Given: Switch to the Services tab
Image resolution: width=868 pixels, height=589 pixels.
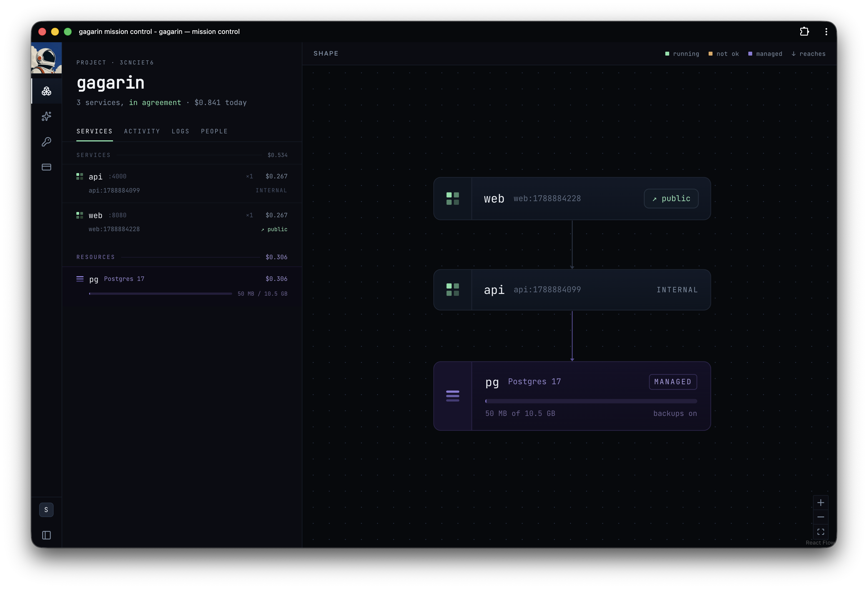Looking at the screenshot, I should pyautogui.click(x=94, y=131).
